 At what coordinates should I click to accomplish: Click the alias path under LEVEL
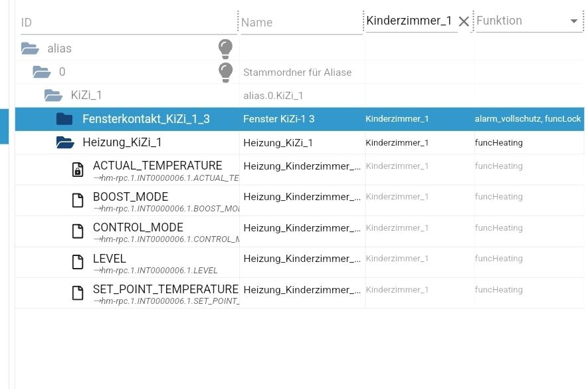pos(155,271)
